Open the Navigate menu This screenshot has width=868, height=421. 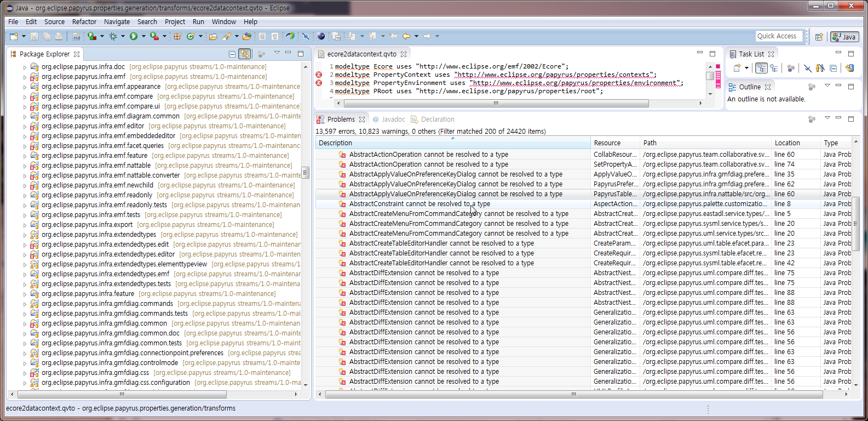pyautogui.click(x=117, y=22)
